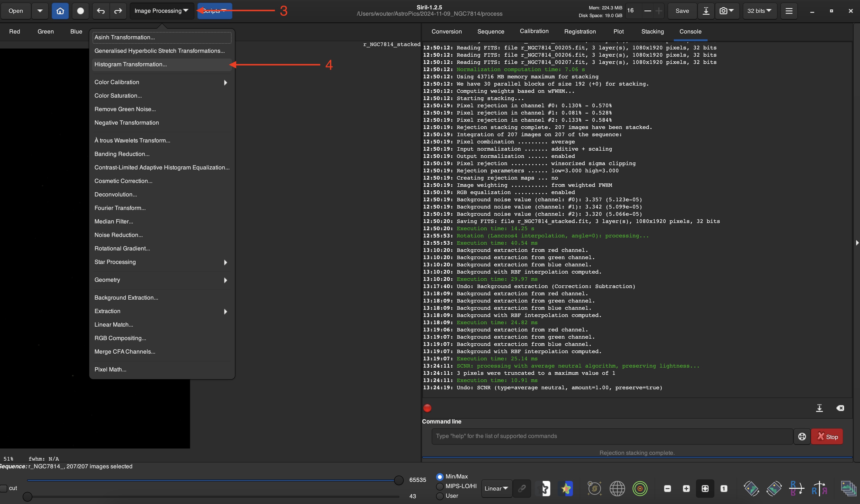
Task: Click the green photometry target icon
Action: (640, 489)
